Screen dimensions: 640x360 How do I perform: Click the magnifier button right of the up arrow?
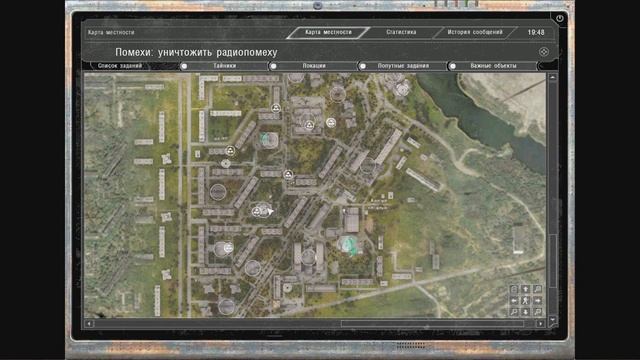(537, 289)
